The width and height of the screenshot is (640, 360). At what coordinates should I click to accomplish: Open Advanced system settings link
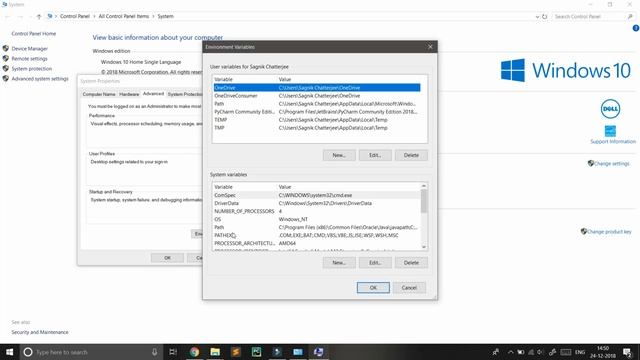pos(40,79)
